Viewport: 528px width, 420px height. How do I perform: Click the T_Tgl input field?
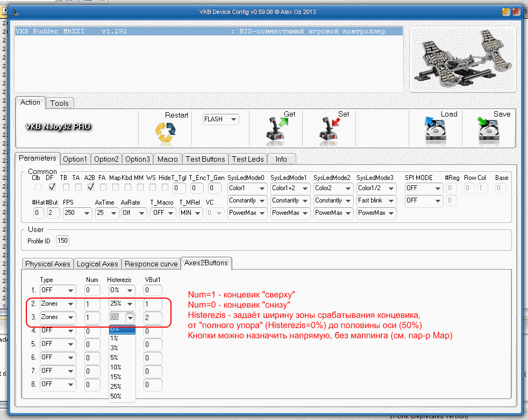point(179,189)
